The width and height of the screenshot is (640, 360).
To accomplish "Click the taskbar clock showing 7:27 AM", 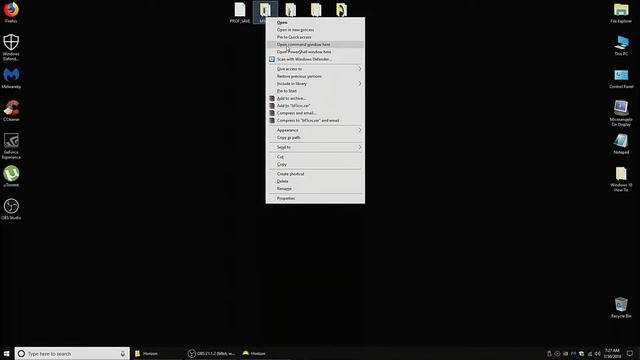I will point(612,353).
